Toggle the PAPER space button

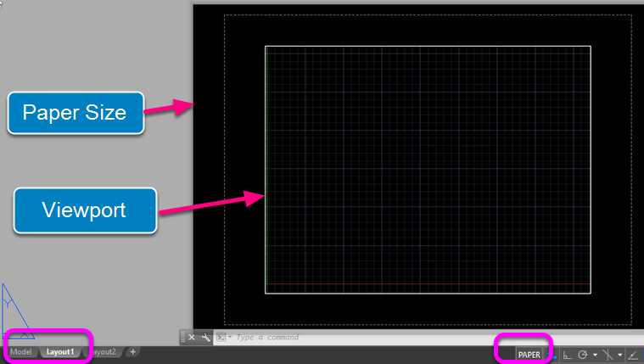pos(529,355)
